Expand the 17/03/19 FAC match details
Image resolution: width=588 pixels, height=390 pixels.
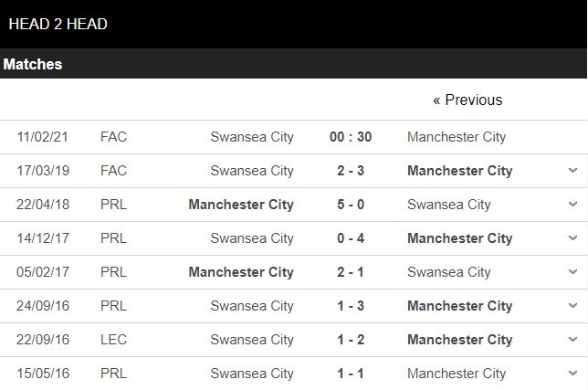[x=572, y=171]
